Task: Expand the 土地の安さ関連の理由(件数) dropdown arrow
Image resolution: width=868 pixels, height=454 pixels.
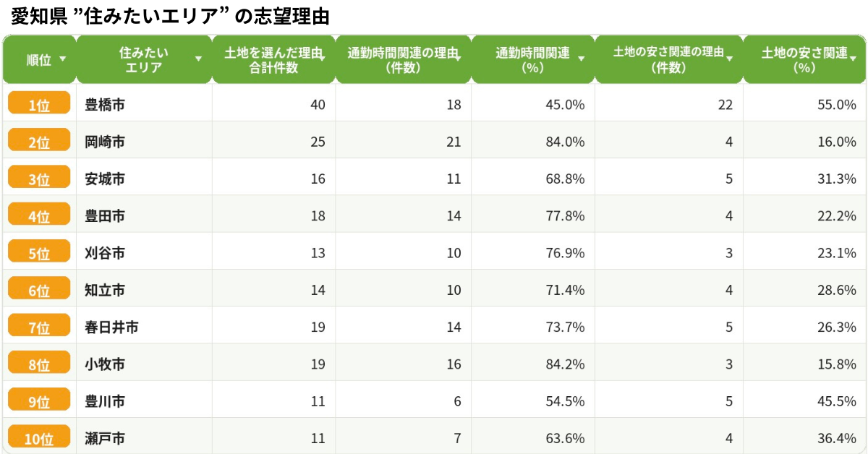Action: 730,59
